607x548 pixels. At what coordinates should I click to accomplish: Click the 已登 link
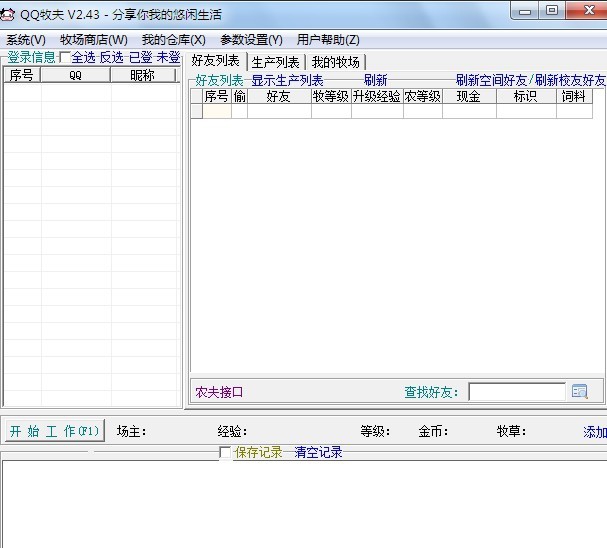(140, 57)
